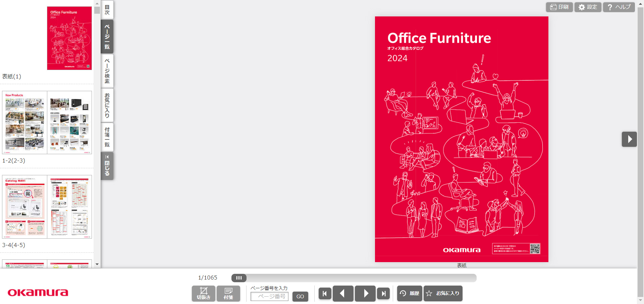Open the 目次 table of contents tab

(x=107, y=10)
